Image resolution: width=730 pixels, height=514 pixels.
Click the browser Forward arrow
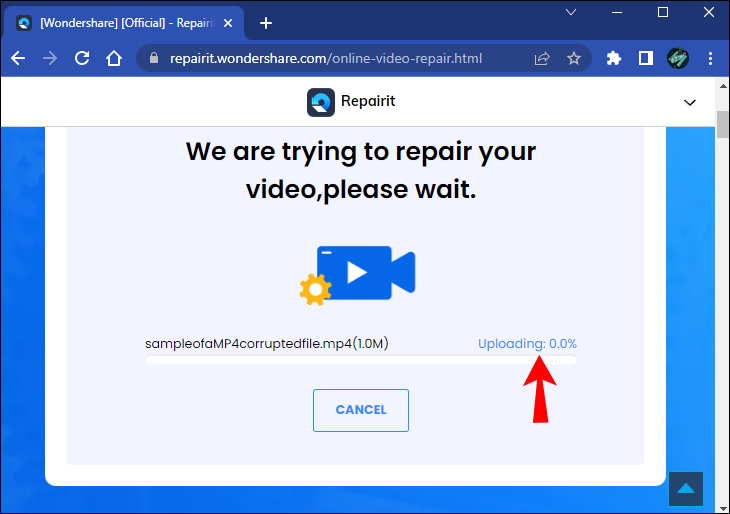(x=50, y=59)
